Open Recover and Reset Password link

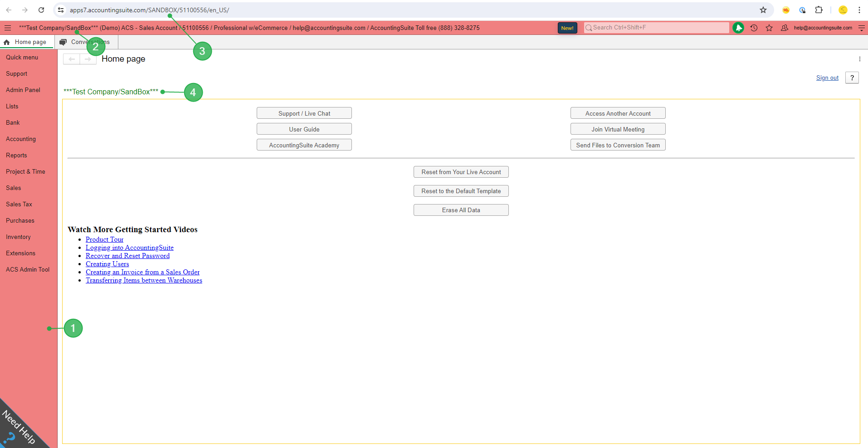[x=127, y=256]
